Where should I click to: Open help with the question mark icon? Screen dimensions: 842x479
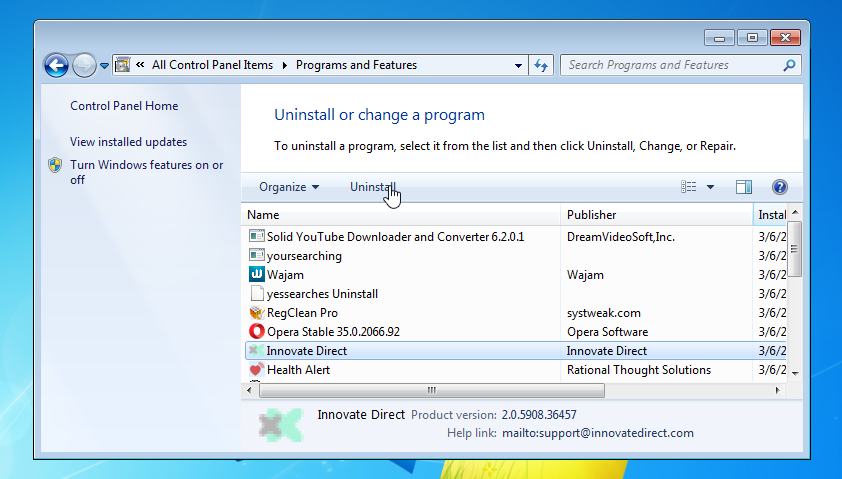(780, 187)
